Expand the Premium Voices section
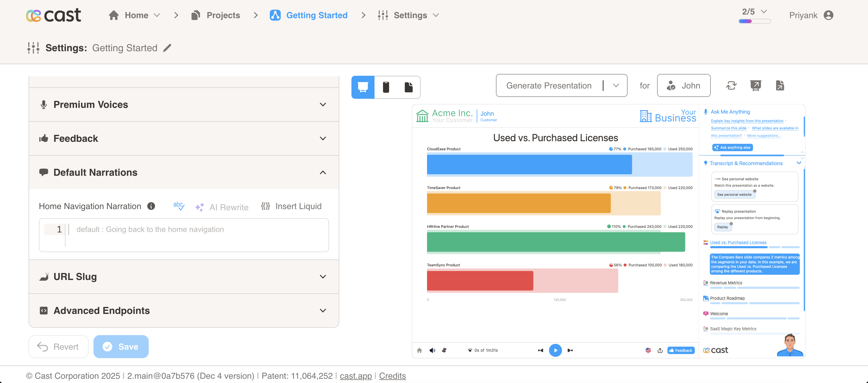The width and height of the screenshot is (868, 383). point(323,105)
